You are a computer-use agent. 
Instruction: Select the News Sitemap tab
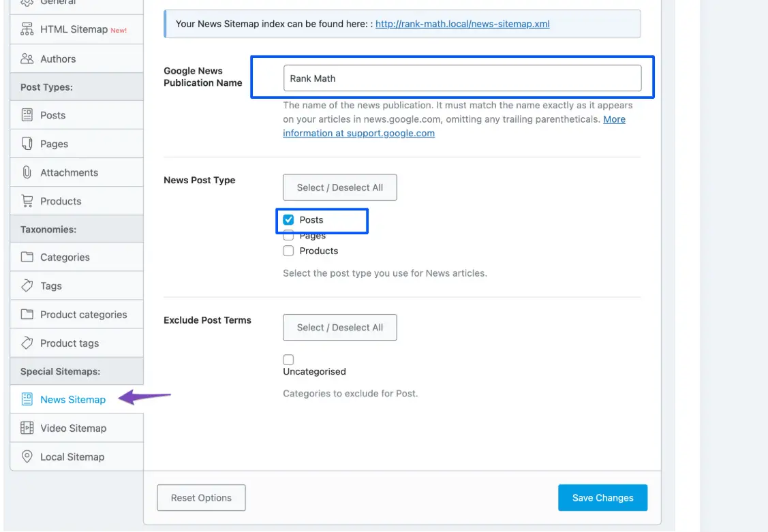point(77,399)
